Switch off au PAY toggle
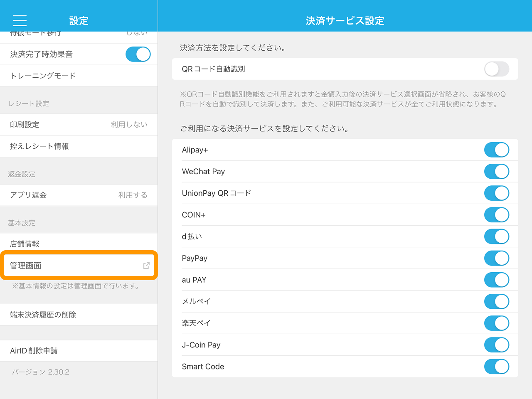 click(497, 280)
